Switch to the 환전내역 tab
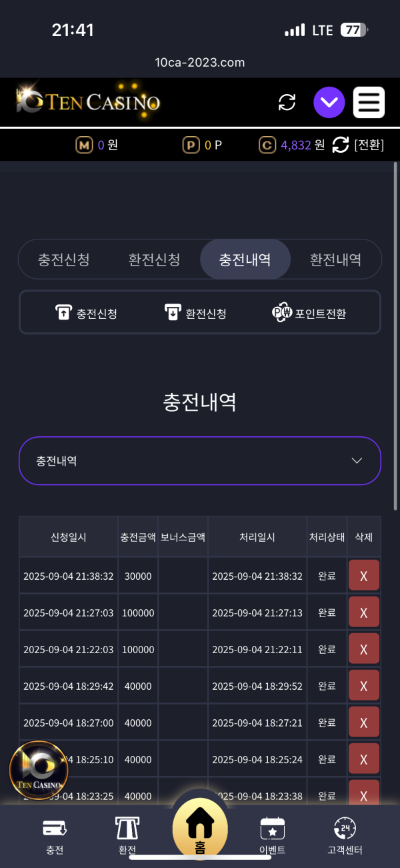 [335, 260]
